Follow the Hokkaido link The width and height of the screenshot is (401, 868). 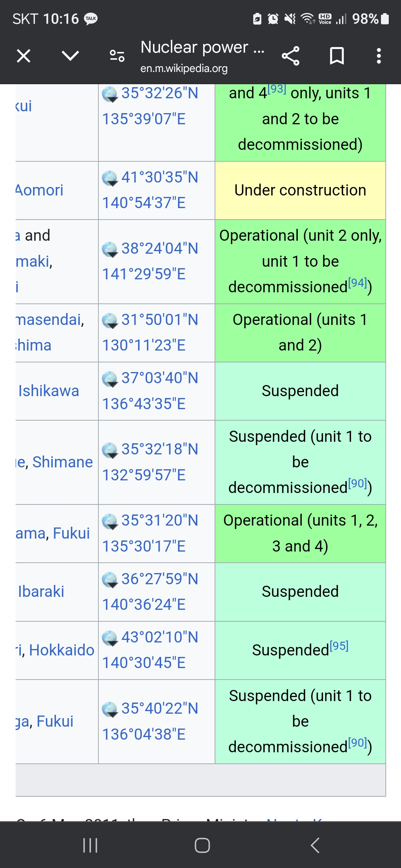click(62, 650)
